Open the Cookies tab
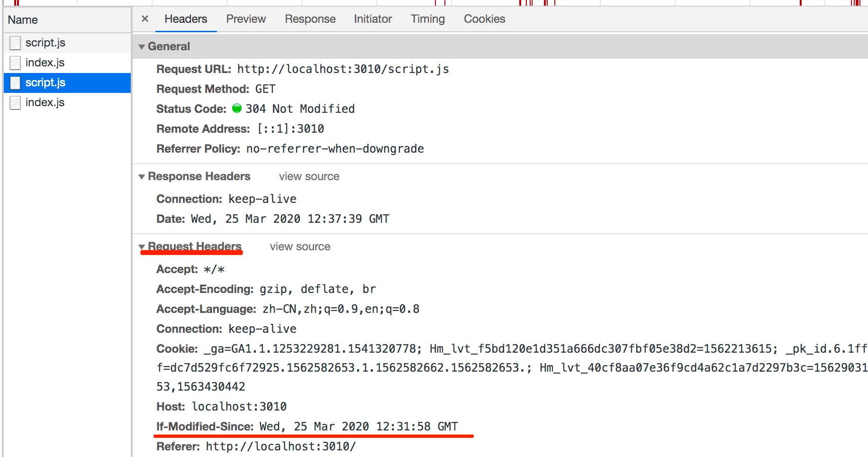The width and height of the screenshot is (868, 457). click(x=485, y=19)
